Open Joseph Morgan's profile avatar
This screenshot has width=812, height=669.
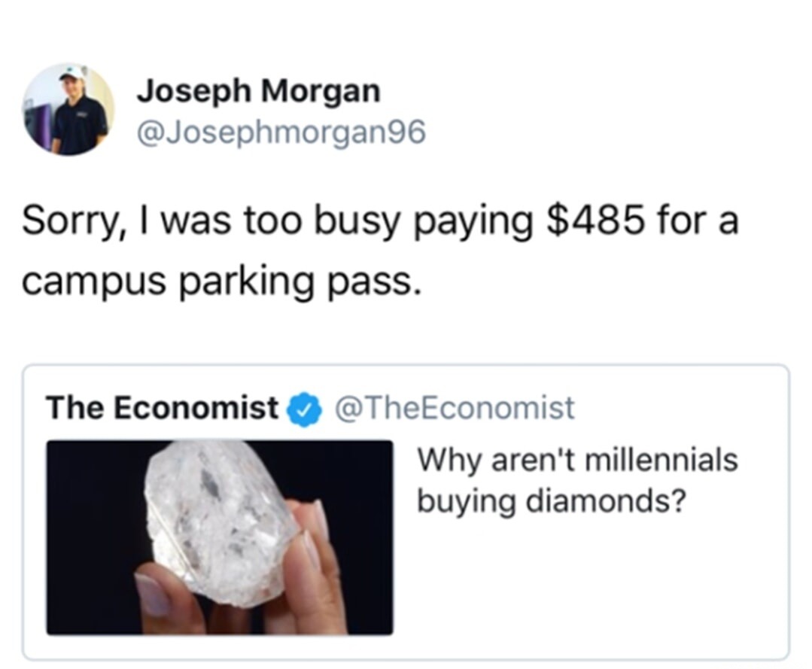coord(71,108)
